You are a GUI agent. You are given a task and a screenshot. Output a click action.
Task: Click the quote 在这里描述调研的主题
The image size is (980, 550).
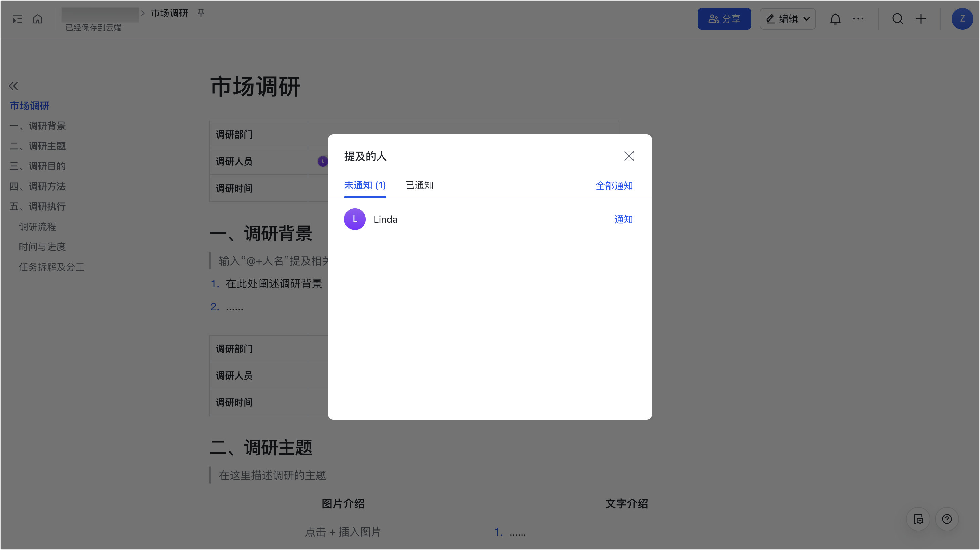click(272, 475)
